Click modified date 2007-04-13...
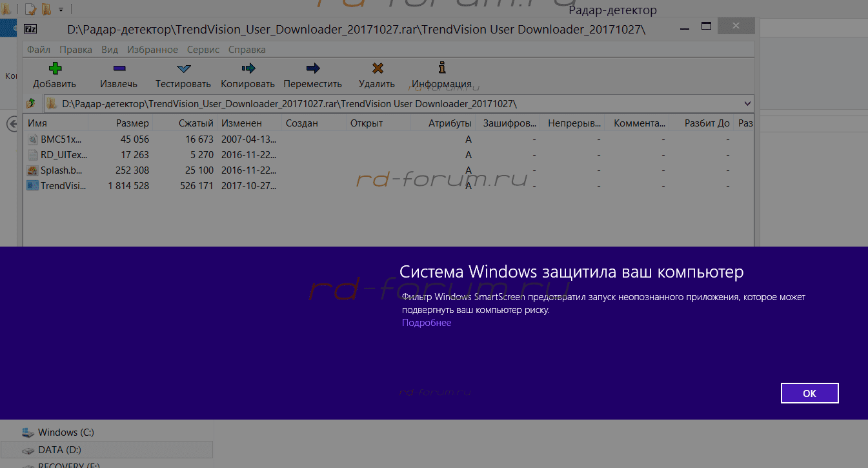The height and width of the screenshot is (468, 868). 248,139
